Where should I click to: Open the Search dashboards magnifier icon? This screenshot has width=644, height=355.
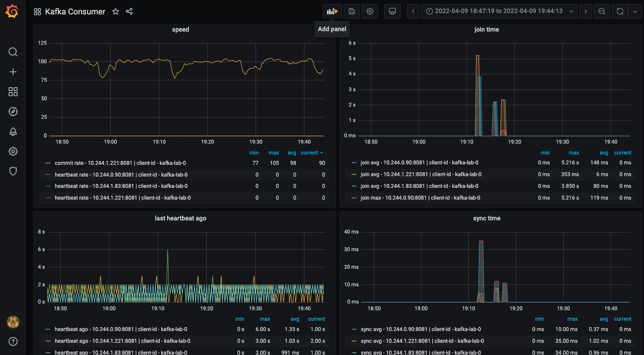pyautogui.click(x=13, y=52)
